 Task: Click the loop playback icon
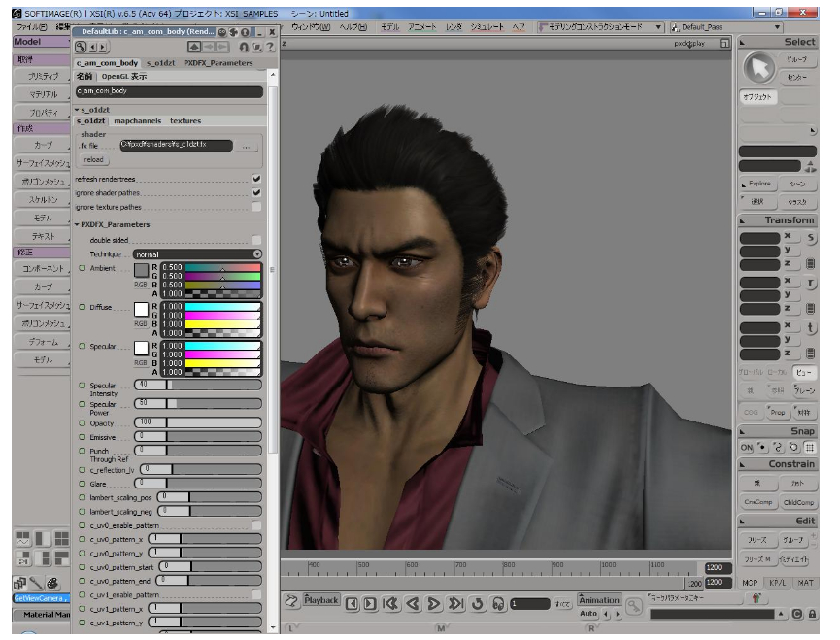478,603
